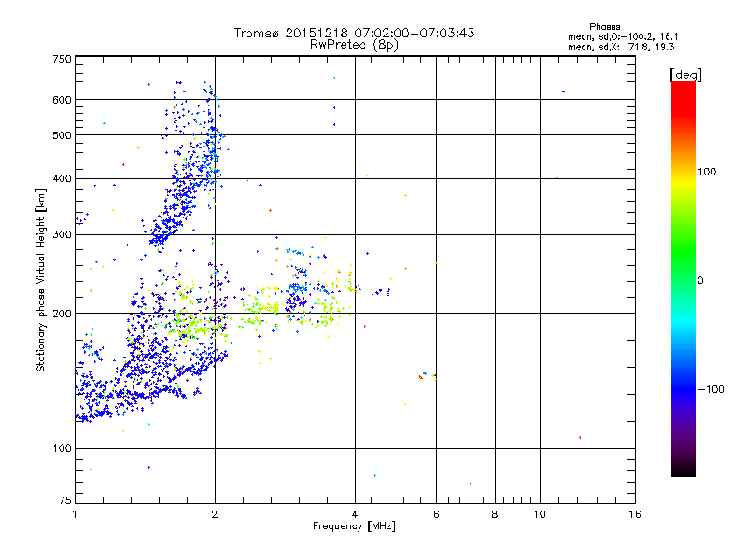Click the plot title 'Tromsø 20151218 07:02:00-07:03:43'
This screenshot has width=747, height=560.
[354, 33]
